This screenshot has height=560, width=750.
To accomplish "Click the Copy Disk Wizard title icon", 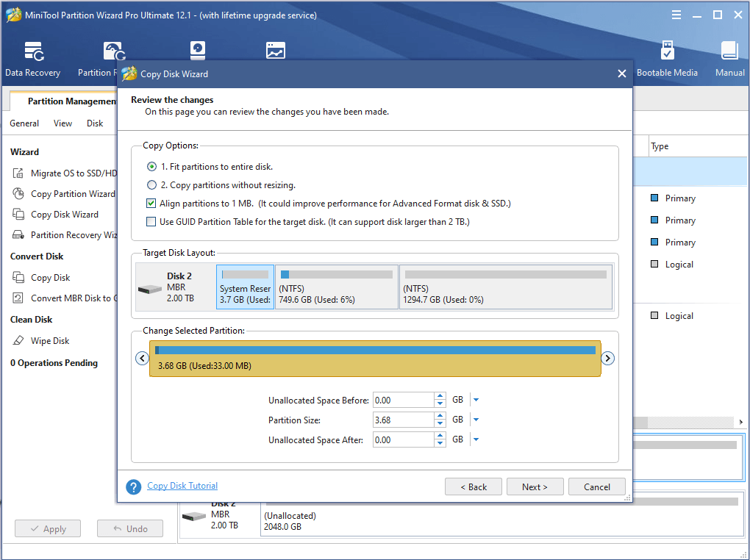I will [129, 74].
